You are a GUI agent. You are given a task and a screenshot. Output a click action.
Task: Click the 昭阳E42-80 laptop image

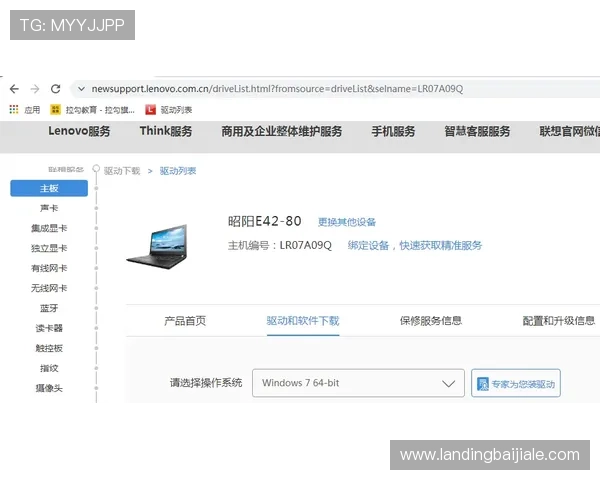[x=157, y=247]
